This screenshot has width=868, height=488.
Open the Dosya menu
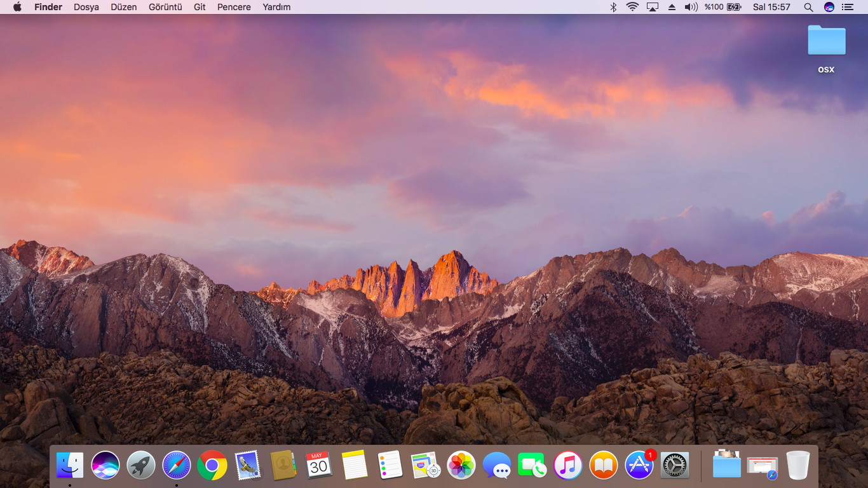[86, 7]
